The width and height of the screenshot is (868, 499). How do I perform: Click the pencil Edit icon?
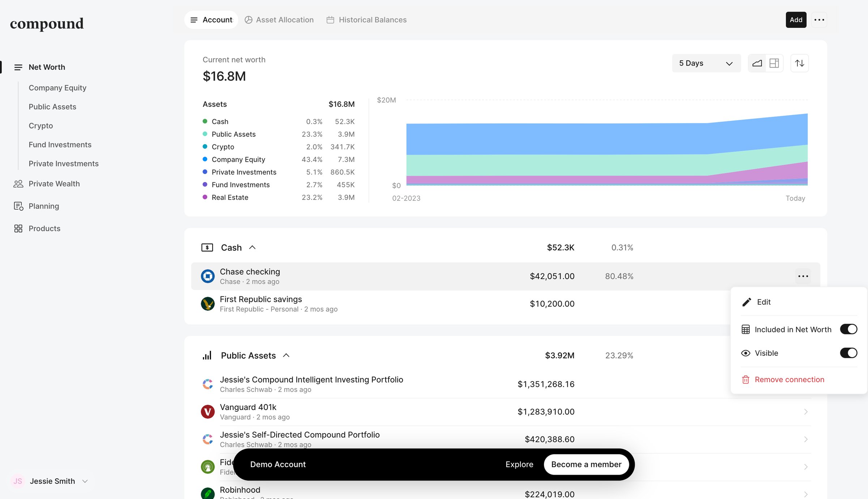(747, 302)
